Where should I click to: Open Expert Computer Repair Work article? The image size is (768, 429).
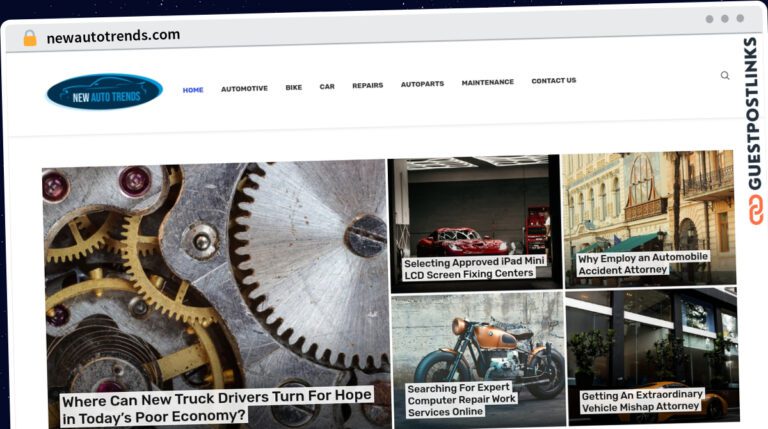point(461,400)
